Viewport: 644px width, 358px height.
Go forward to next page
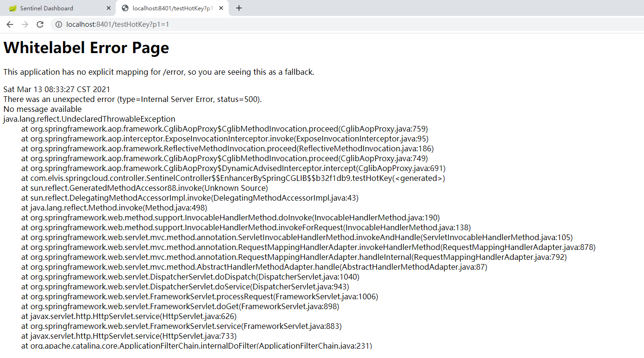point(25,24)
